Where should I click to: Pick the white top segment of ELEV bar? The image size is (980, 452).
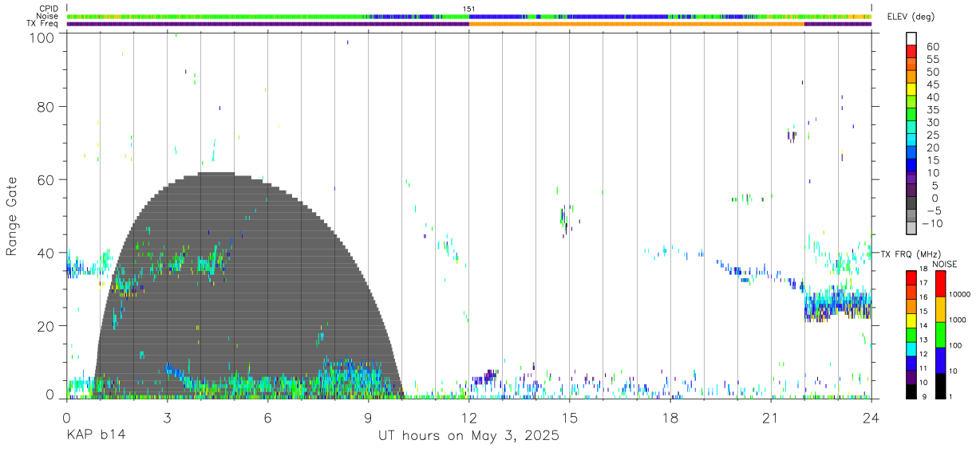[911, 37]
